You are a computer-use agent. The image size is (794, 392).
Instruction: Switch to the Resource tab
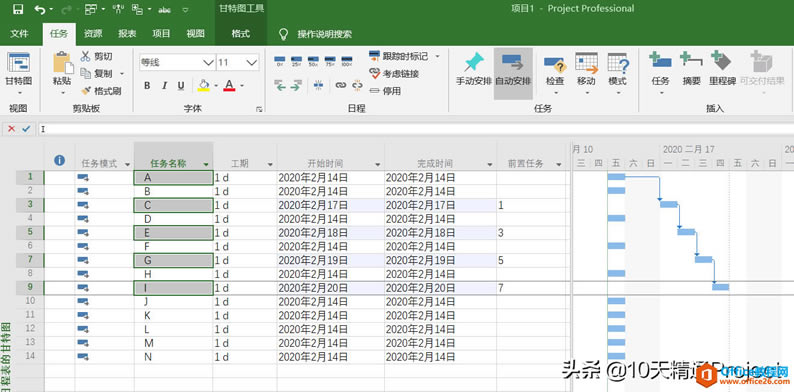[93, 34]
